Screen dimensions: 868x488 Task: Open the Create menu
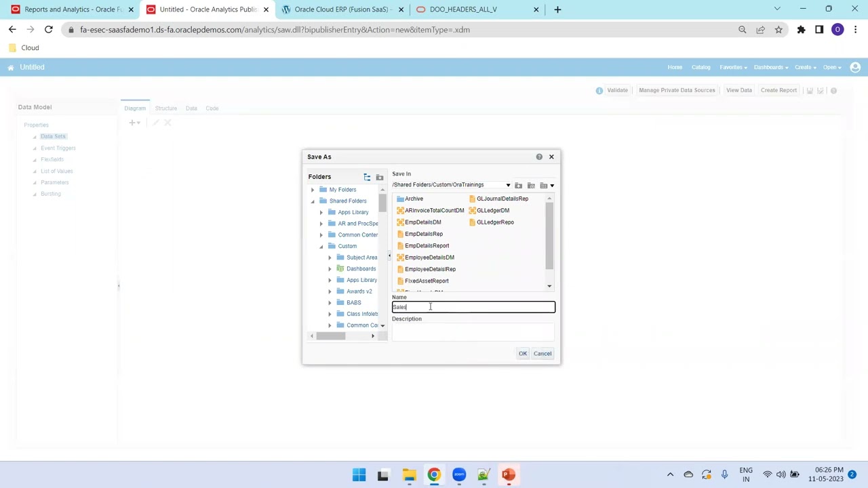tap(805, 67)
